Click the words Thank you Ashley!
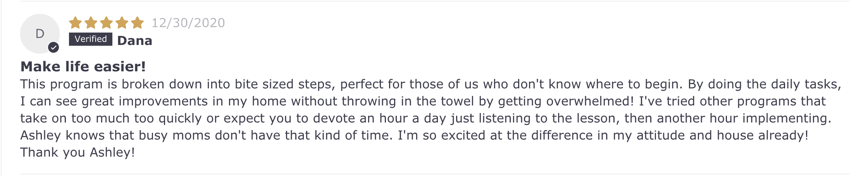868x176 pixels. (x=77, y=152)
